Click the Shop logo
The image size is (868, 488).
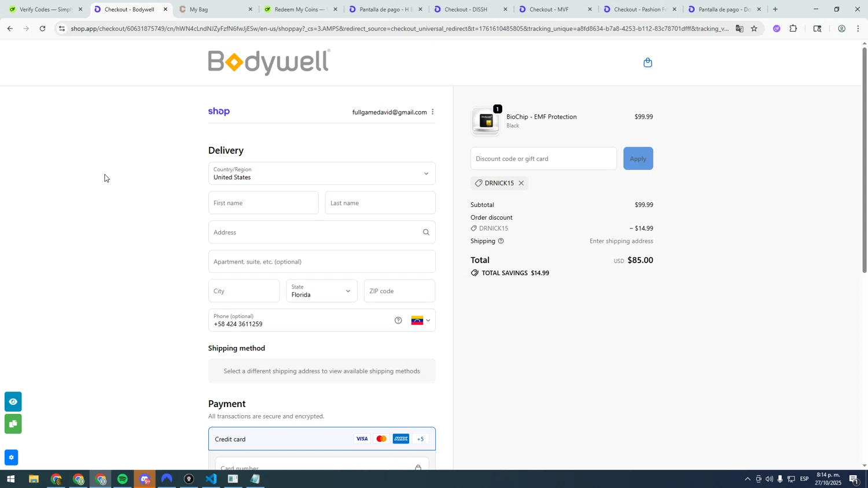(219, 112)
